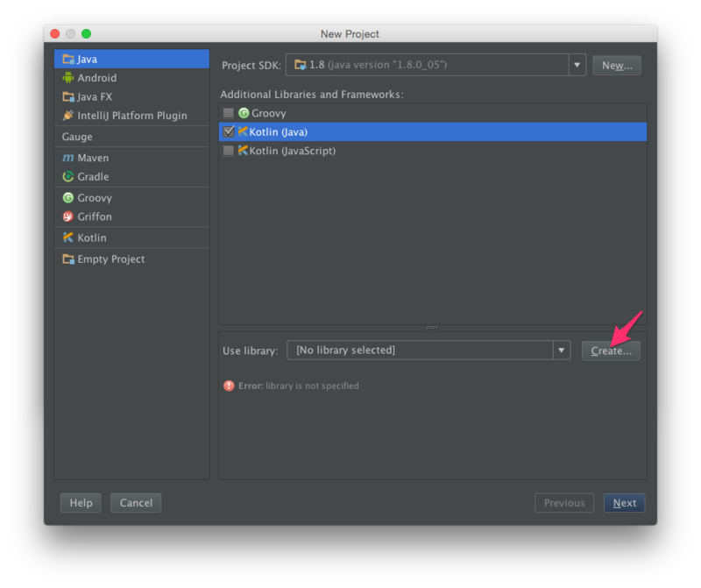This screenshot has width=701, height=588.
Task: Enable the Groovy framework checkbox
Action: [x=229, y=113]
